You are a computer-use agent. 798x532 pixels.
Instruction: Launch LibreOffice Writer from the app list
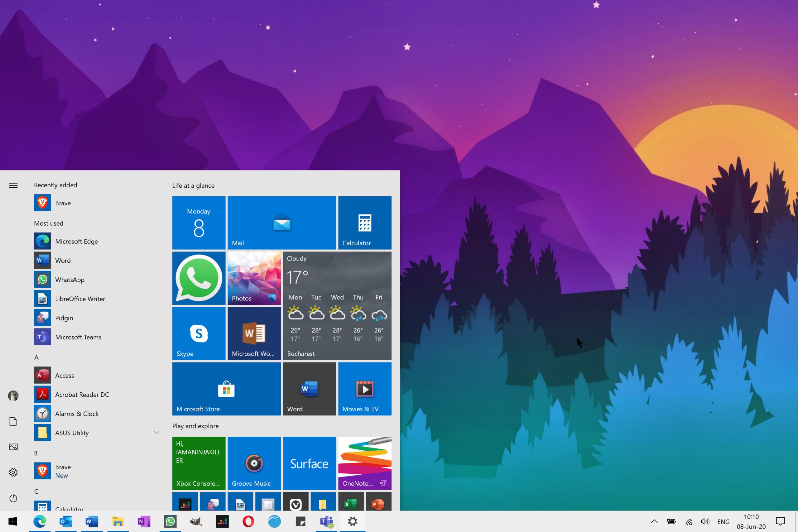[97, 299]
